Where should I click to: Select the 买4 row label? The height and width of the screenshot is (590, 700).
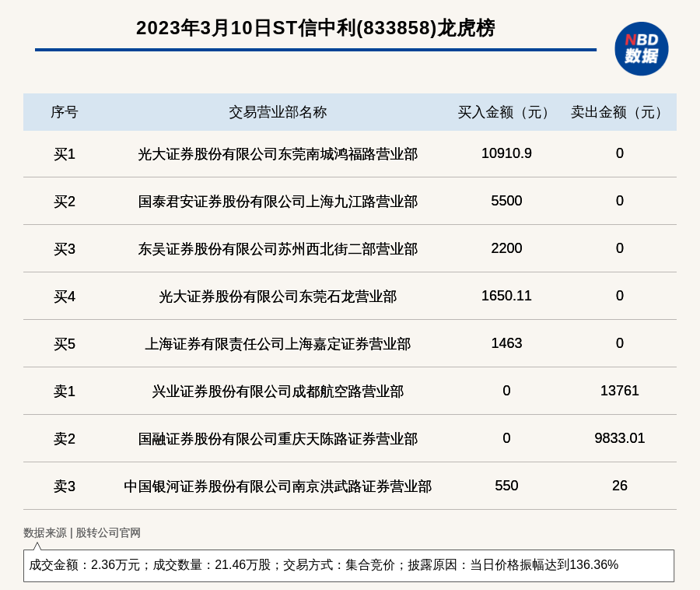click(65, 297)
